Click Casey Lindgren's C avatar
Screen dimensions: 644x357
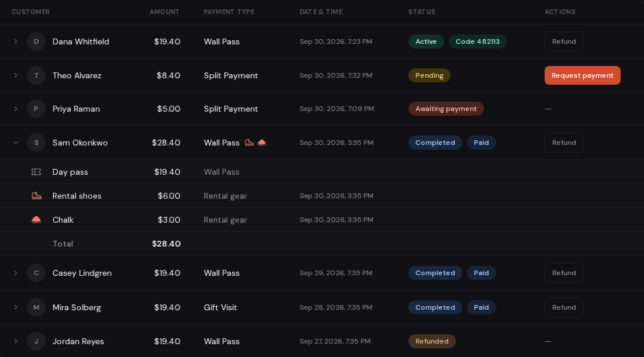pyautogui.click(x=36, y=273)
